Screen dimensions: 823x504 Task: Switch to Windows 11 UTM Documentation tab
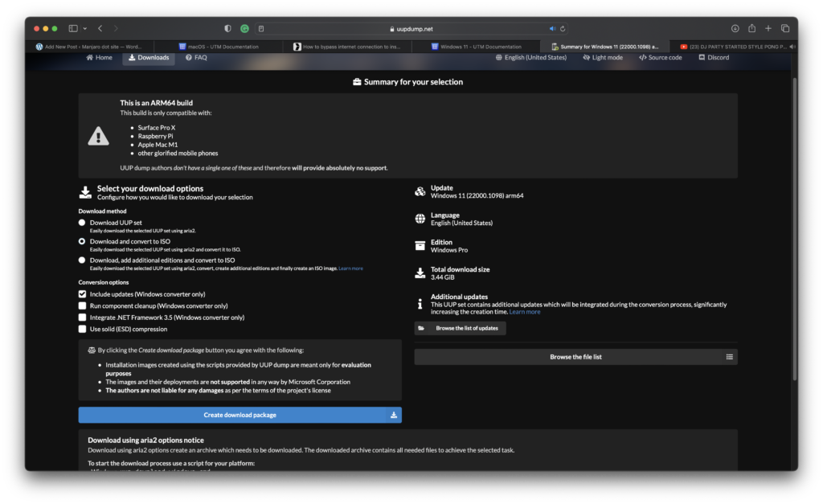pos(476,46)
